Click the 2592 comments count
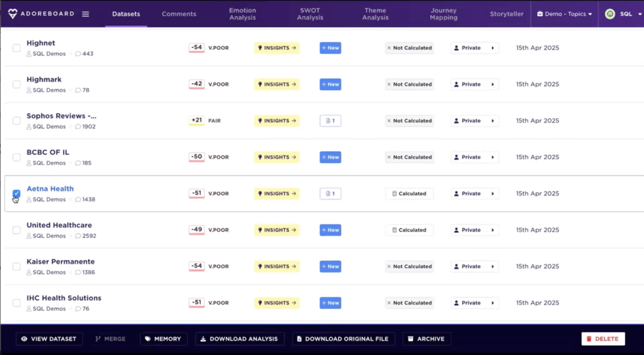Viewport: 644px width, 355px height. (x=86, y=236)
